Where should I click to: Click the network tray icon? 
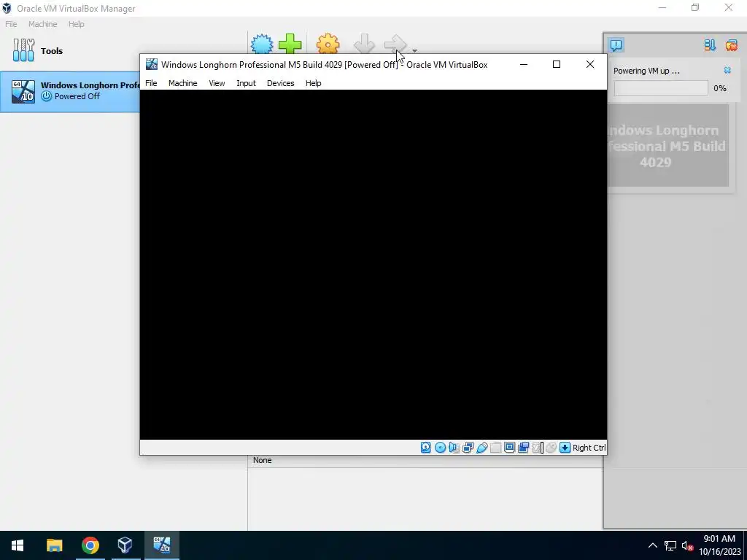point(670,545)
